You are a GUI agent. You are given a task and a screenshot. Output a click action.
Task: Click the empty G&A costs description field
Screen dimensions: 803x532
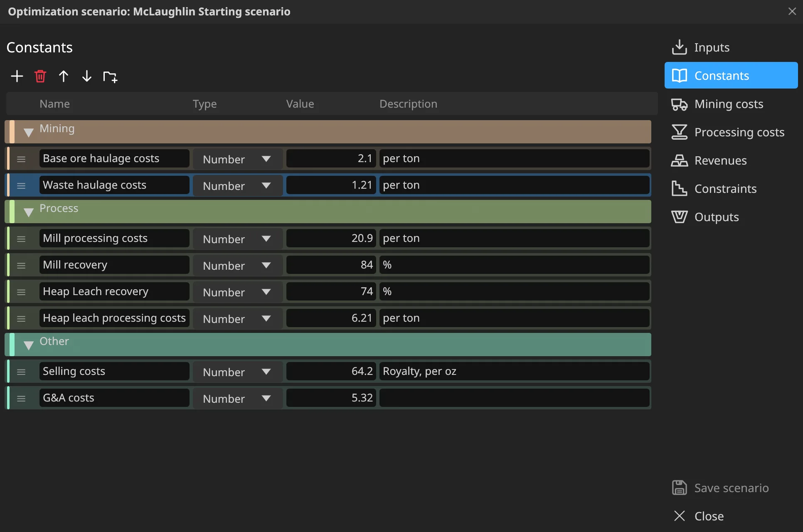515,398
